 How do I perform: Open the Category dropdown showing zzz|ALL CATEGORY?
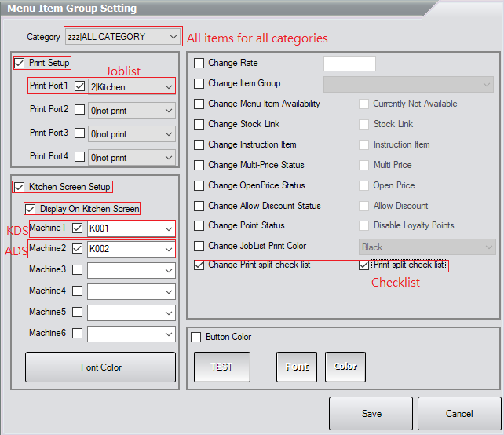(122, 37)
